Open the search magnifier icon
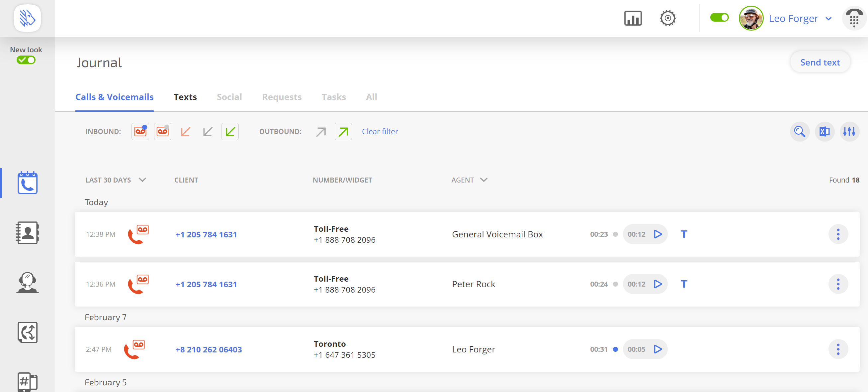Viewport: 868px width, 392px height. (799, 132)
